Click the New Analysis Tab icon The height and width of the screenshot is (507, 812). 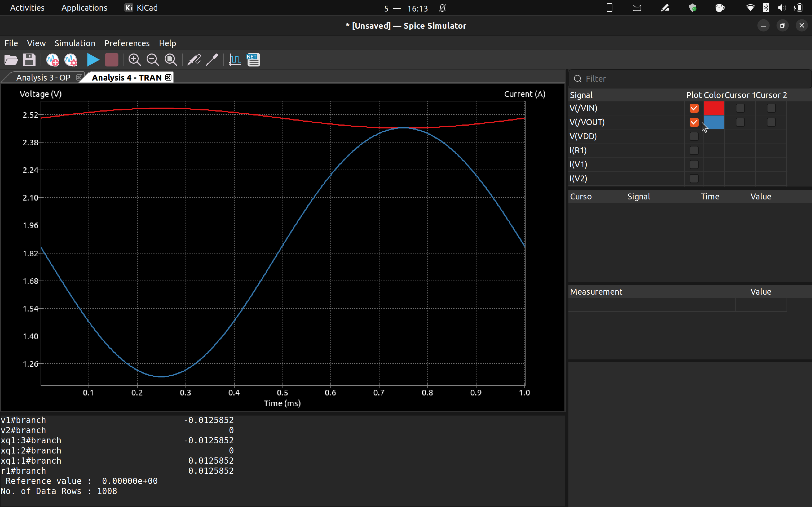point(53,60)
